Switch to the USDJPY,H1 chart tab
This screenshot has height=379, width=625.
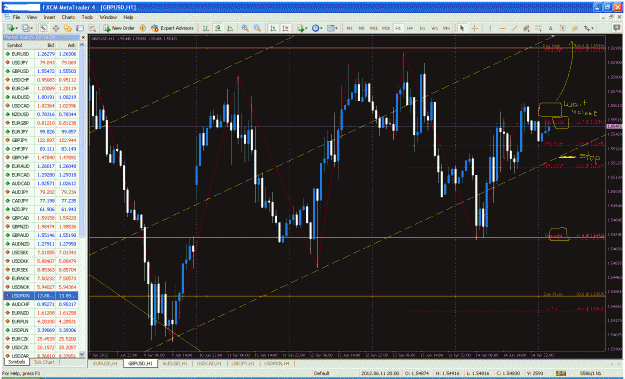[x=244, y=363]
